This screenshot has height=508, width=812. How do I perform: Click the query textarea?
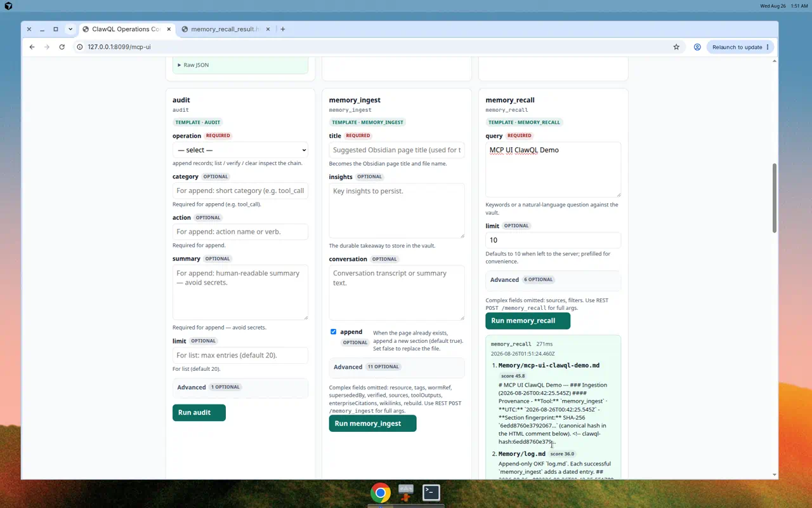(553, 170)
